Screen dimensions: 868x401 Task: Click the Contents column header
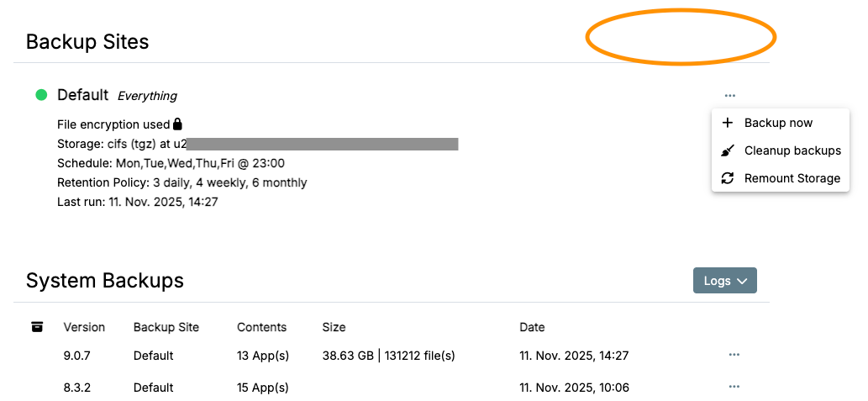[x=261, y=327]
